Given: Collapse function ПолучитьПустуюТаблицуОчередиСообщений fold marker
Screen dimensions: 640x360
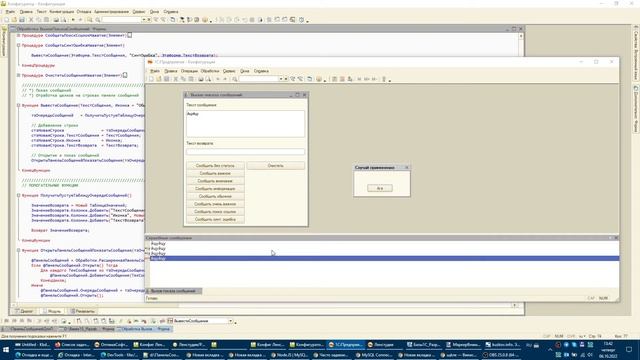Looking at the screenshot, I should coord(18,196).
